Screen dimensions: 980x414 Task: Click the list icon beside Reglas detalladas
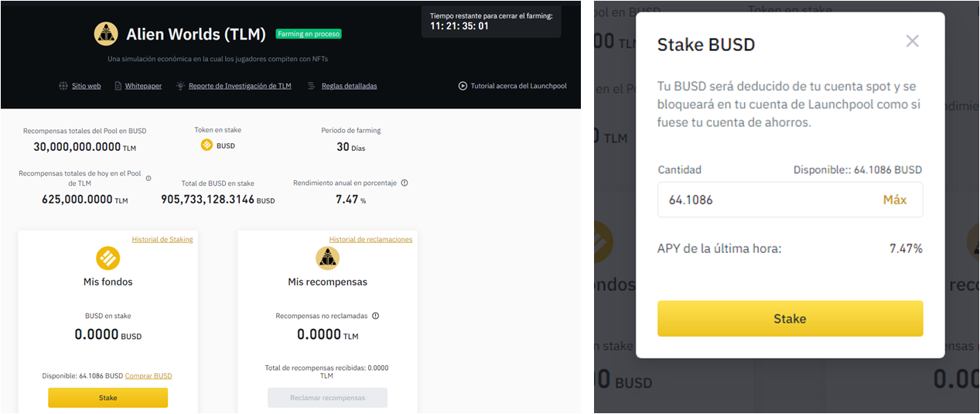(311, 86)
